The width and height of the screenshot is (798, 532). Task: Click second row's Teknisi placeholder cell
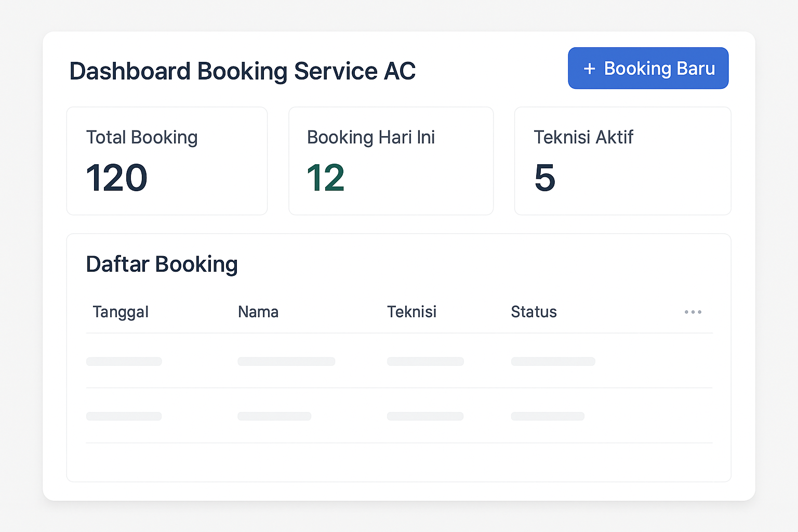[425, 416]
